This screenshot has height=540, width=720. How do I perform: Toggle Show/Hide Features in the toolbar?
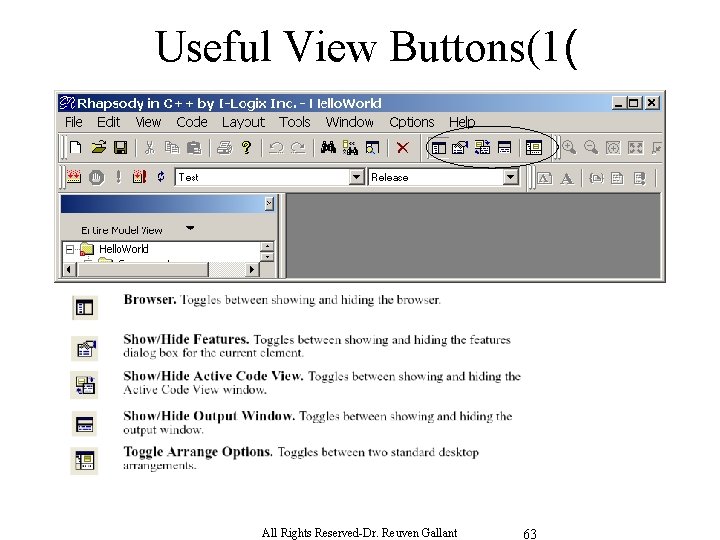click(x=460, y=147)
